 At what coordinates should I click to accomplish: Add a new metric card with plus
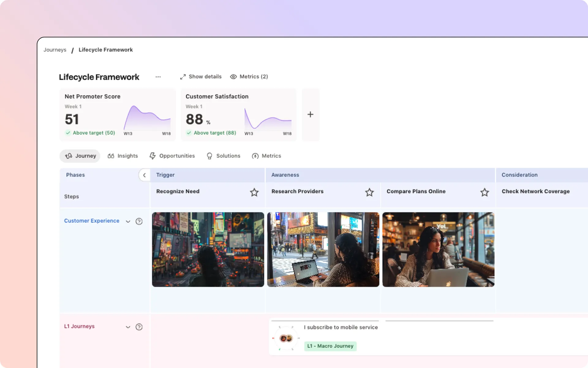pyautogui.click(x=311, y=114)
